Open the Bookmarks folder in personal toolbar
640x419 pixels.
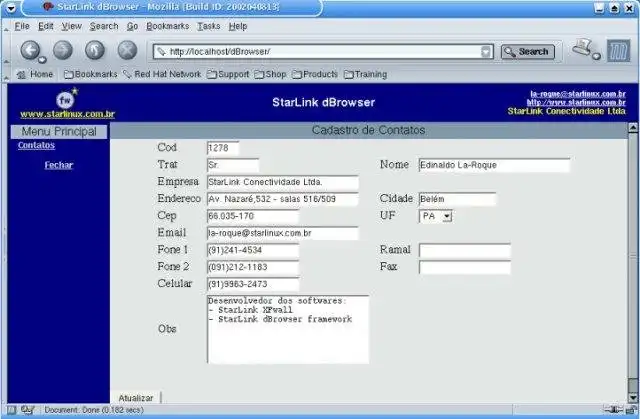pos(91,74)
